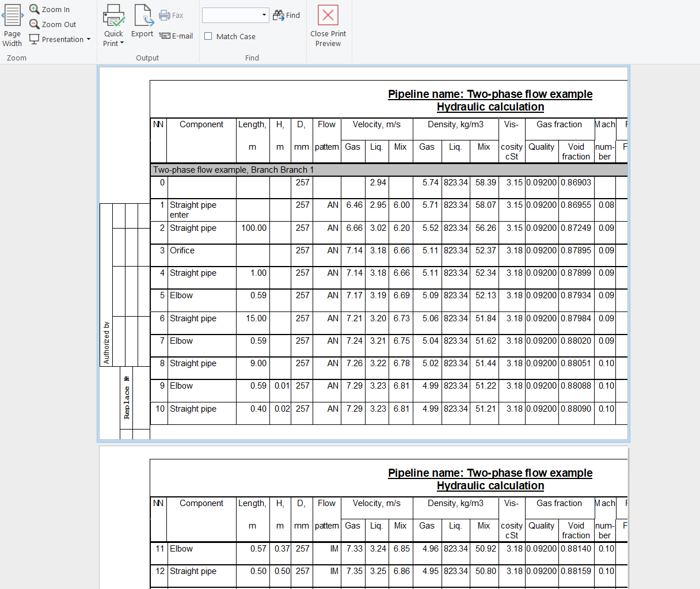Click Straight pipe enter row on first page
The height and width of the screenshot is (589, 700).
point(193,210)
